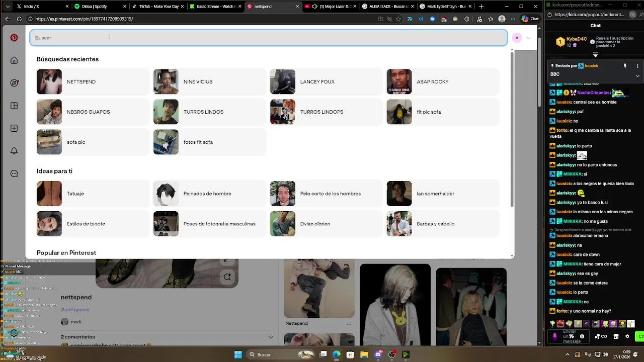
Task: Open browser extensions puzzle icon
Action: (466, 19)
